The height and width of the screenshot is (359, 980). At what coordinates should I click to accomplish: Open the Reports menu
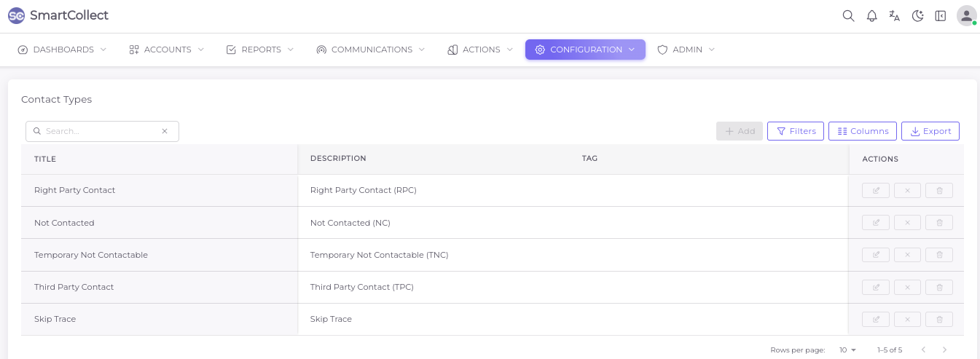260,50
